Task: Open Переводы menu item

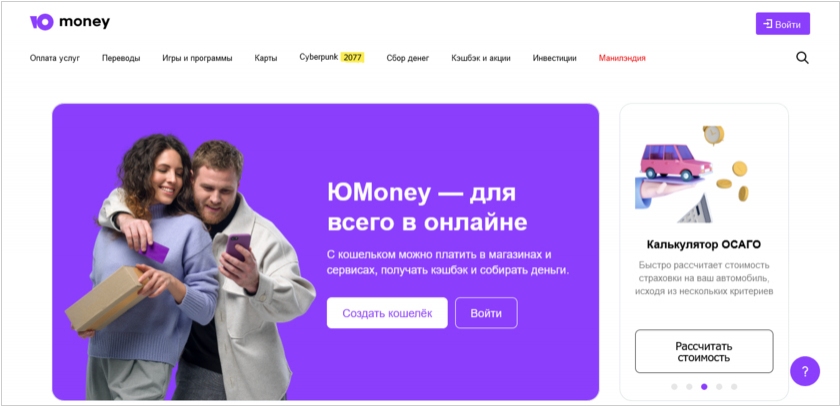Action: tap(121, 58)
